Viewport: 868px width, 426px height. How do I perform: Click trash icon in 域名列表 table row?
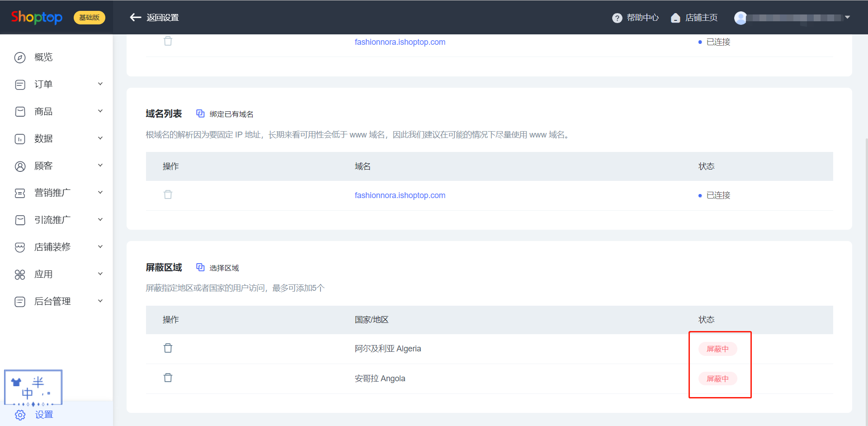tap(168, 195)
